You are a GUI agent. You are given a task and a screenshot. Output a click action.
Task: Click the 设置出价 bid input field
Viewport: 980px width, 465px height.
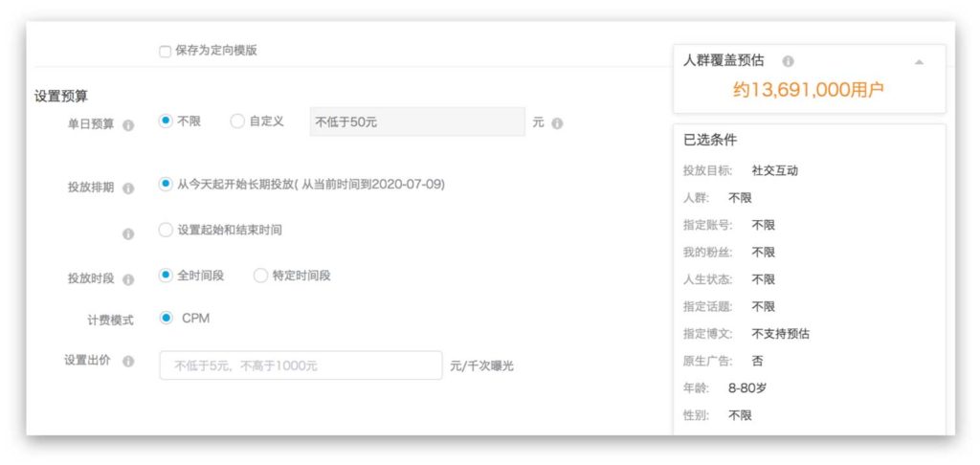tap(301, 365)
